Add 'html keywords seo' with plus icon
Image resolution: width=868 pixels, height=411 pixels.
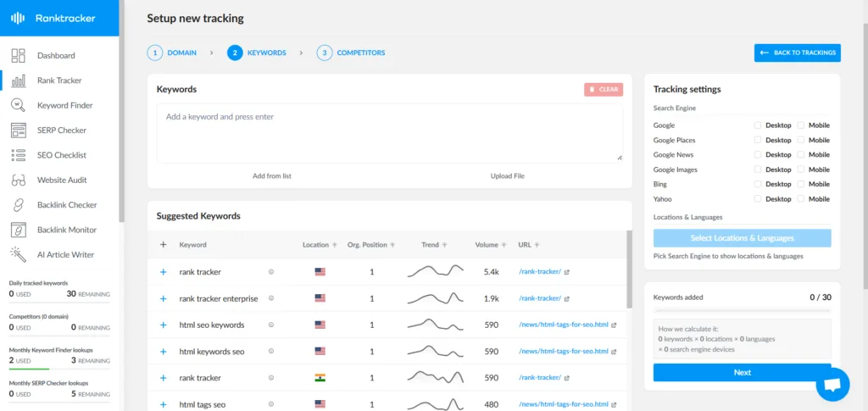(163, 352)
